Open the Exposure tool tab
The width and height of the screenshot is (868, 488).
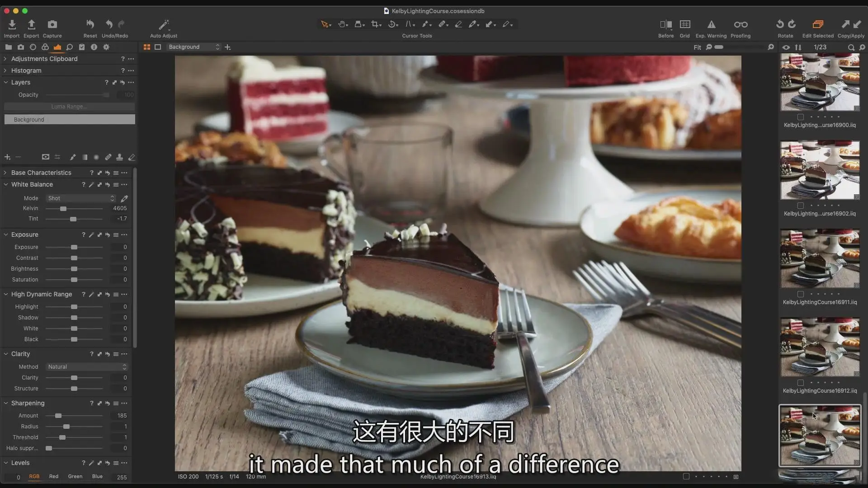57,47
